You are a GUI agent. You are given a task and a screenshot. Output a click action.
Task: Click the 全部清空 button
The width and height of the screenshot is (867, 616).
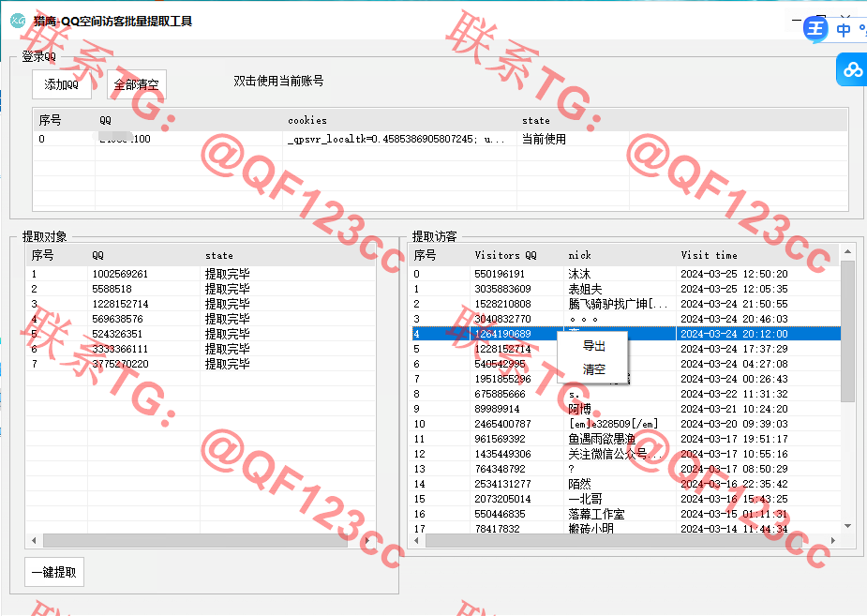click(x=136, y=84)
